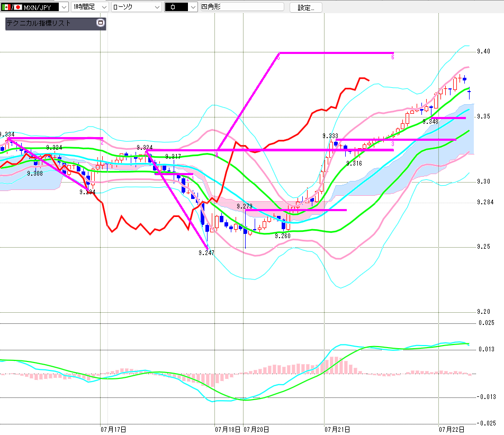The image size is (504, 435).
Task: Expand the テクニカル指標リスト panel icon
Action: [101, 23]
